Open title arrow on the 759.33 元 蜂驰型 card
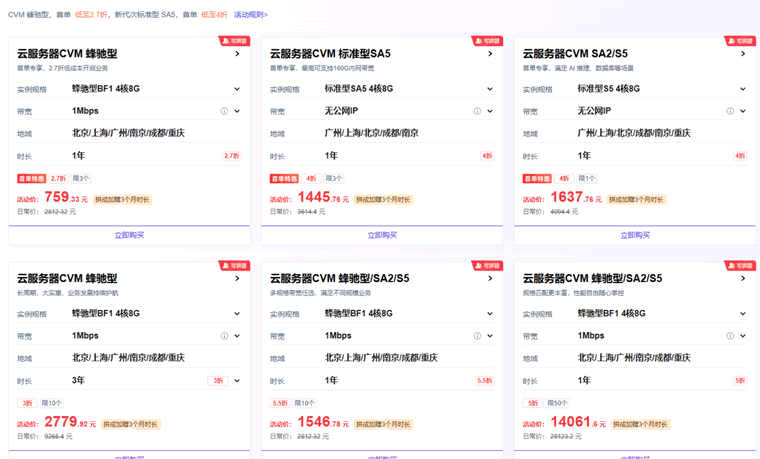The image size is (760, 459). pyautogui.click(x=237, y=54)
